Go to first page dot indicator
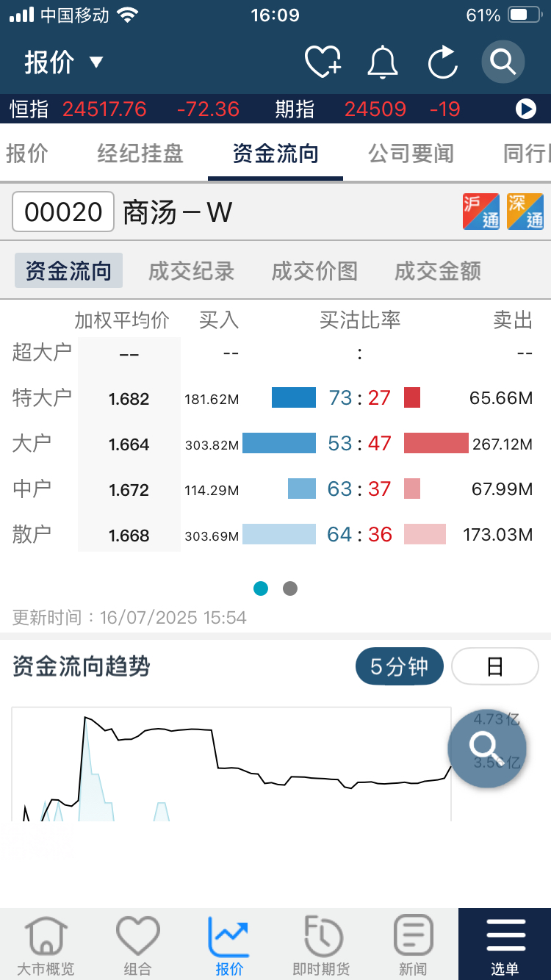Screen dimensions: 551x980 coord(261,588)
